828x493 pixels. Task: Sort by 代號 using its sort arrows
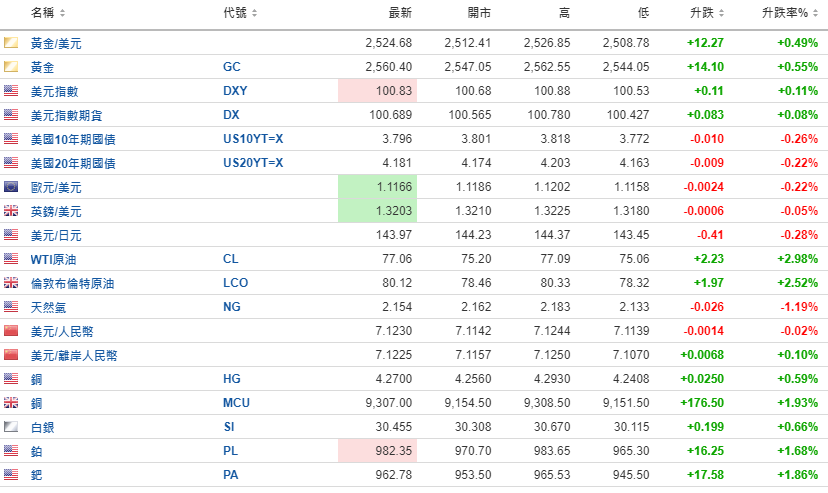[254, 14]
